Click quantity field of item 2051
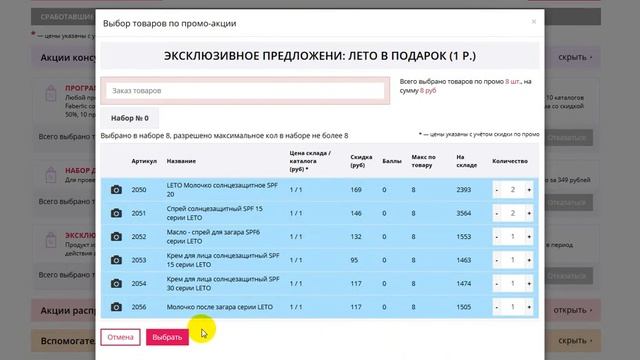 [513, 213]
